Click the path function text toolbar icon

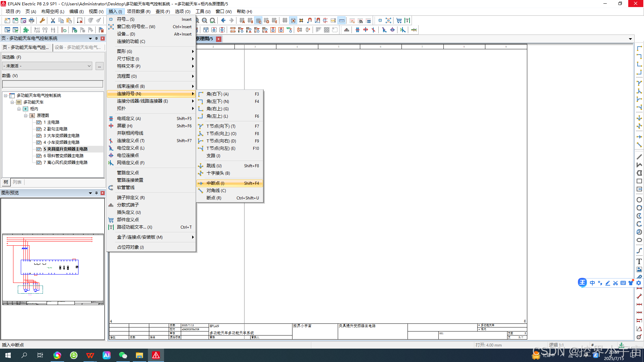407,20
